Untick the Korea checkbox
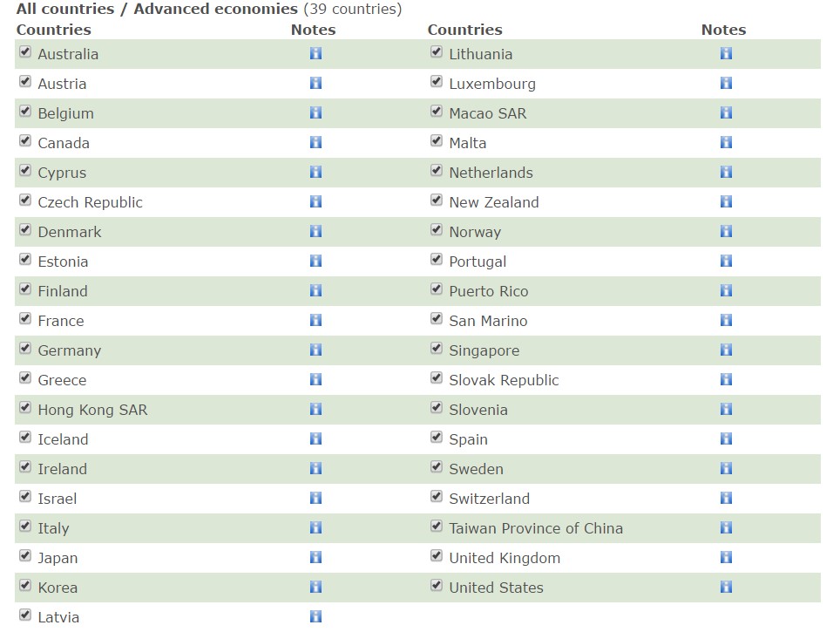The width and height of the screenshot is (840, 632). coord(25,586)
